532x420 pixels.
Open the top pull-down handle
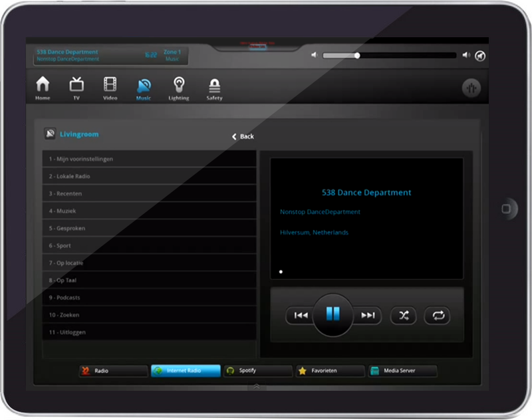pos(258,47)
